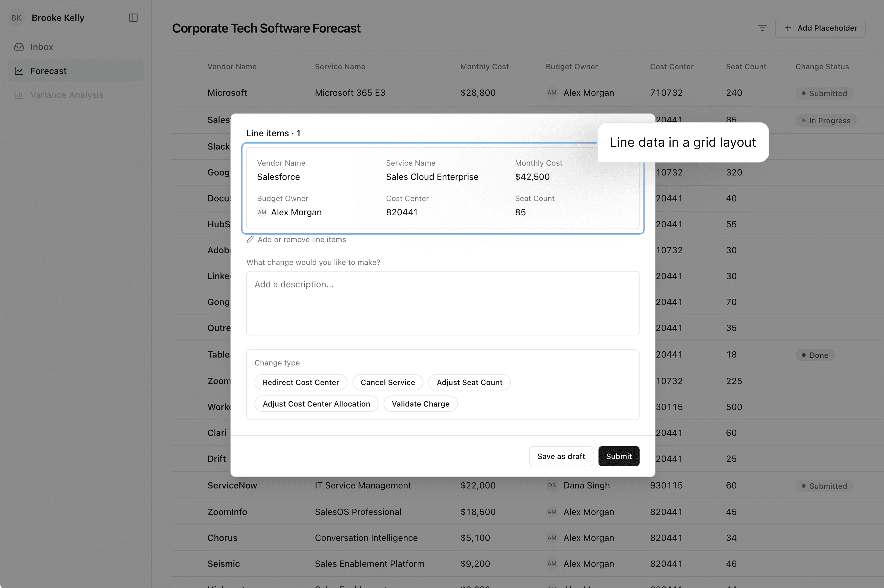Click the BK user avatar
Image resolution: width=884 pixels, height=588 pixels.
[x=16, y=18]
